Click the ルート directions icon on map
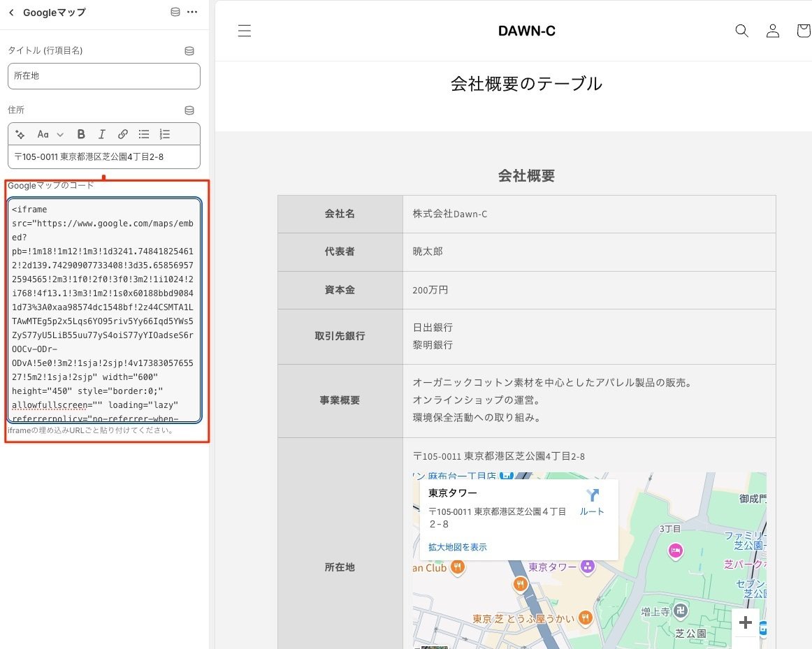This screenshot has height=649, width=812. click(x=592, y=502)
